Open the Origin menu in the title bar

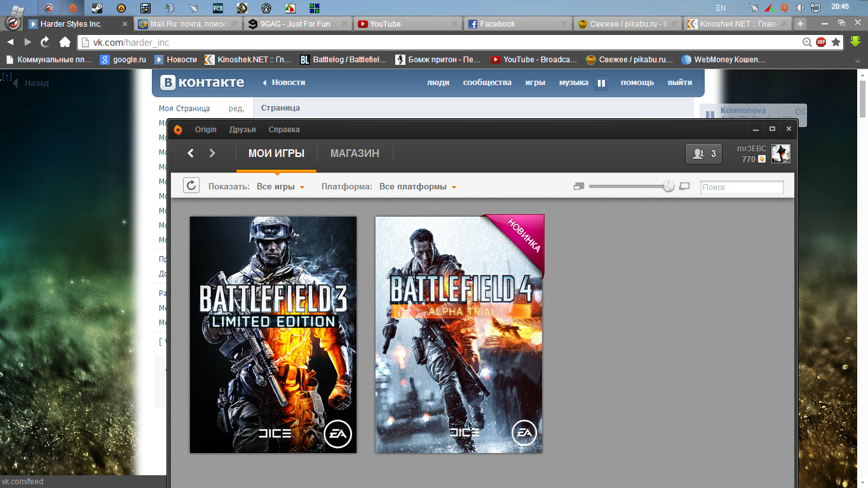(x=205, y=130)
